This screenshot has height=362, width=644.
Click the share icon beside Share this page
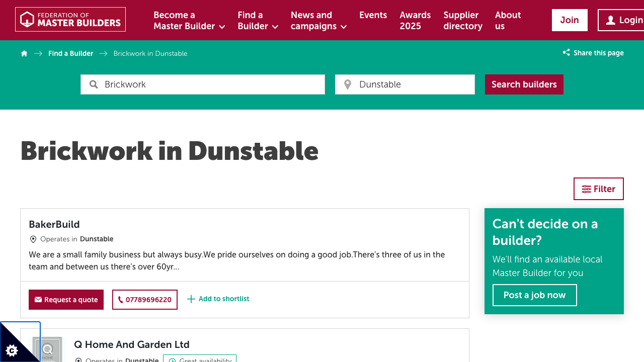coord(566,53)
